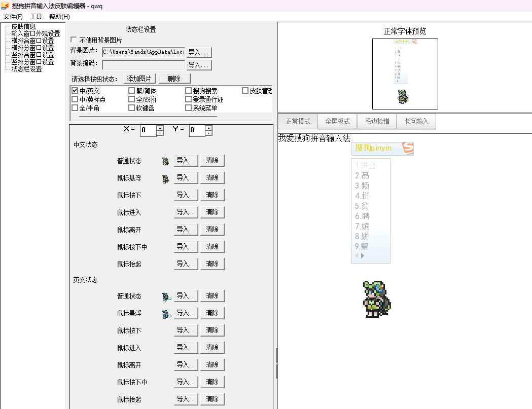Click the 英文状态 鼠标悬浮 image thumbnail
This screenshot has width=532, height=409.
[165, 314]
